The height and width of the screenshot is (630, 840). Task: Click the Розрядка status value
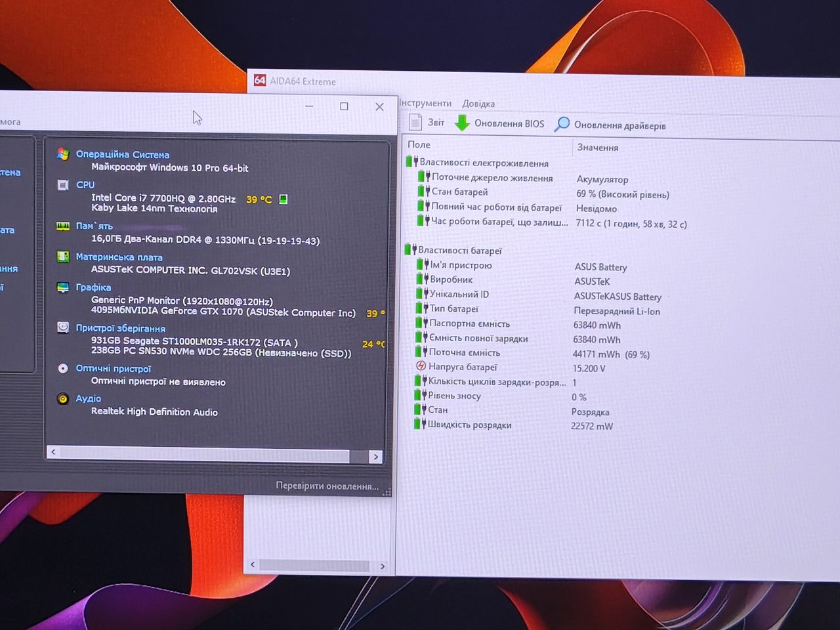point(591,411)
